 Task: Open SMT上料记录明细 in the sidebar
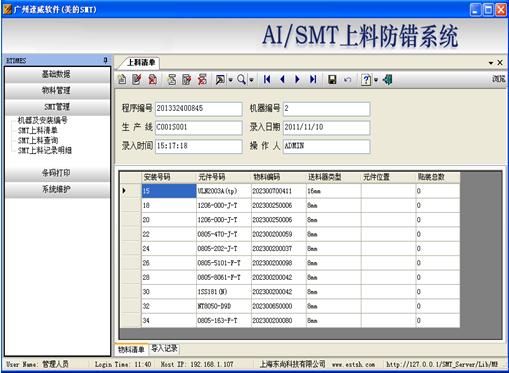click(x=45, y=150)
